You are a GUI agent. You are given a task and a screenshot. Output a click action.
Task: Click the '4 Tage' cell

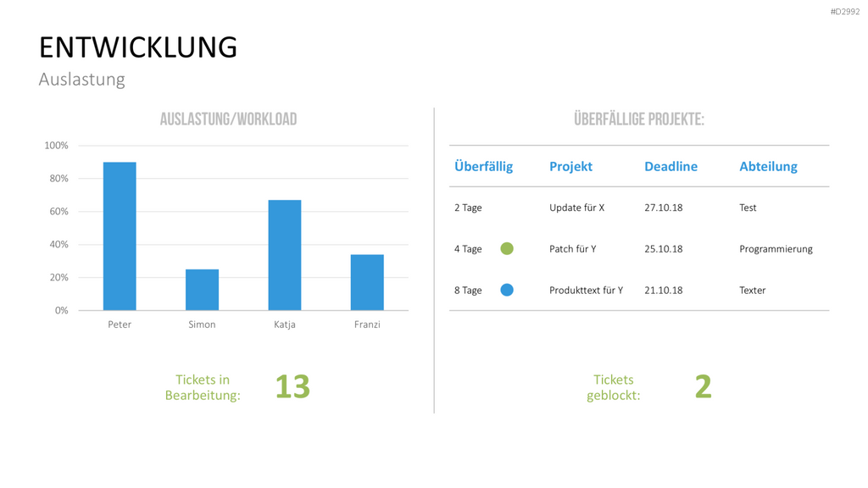pos(468,249)
